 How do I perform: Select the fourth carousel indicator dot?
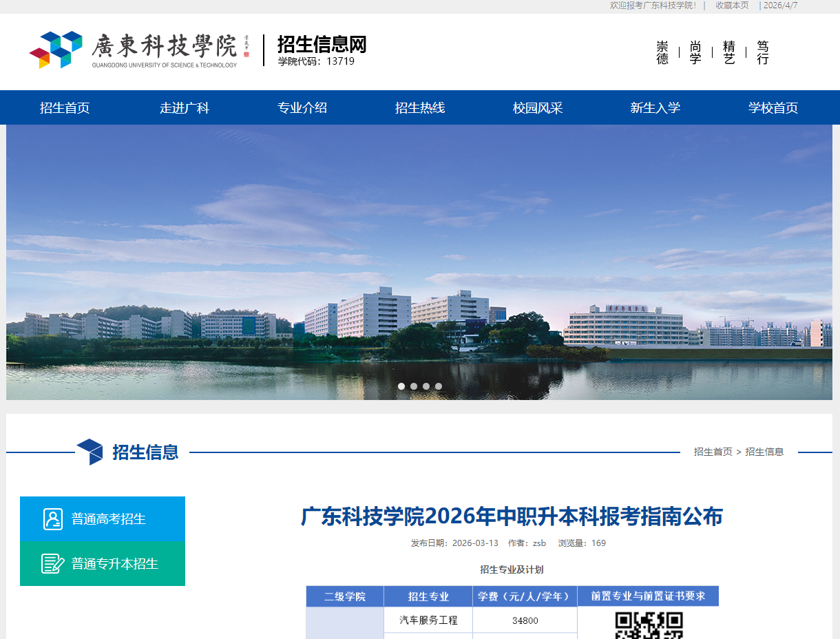pos(439,386)
